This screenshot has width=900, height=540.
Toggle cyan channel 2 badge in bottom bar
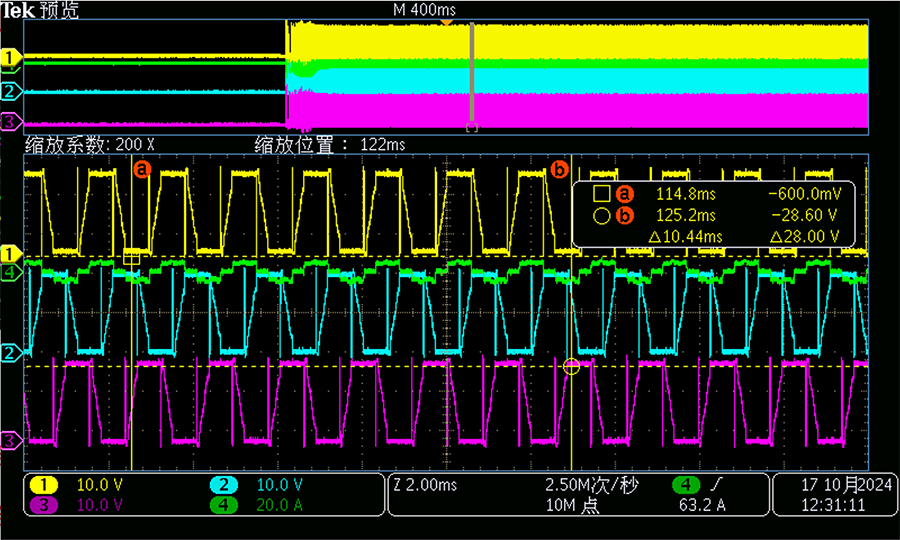(223, 486)
